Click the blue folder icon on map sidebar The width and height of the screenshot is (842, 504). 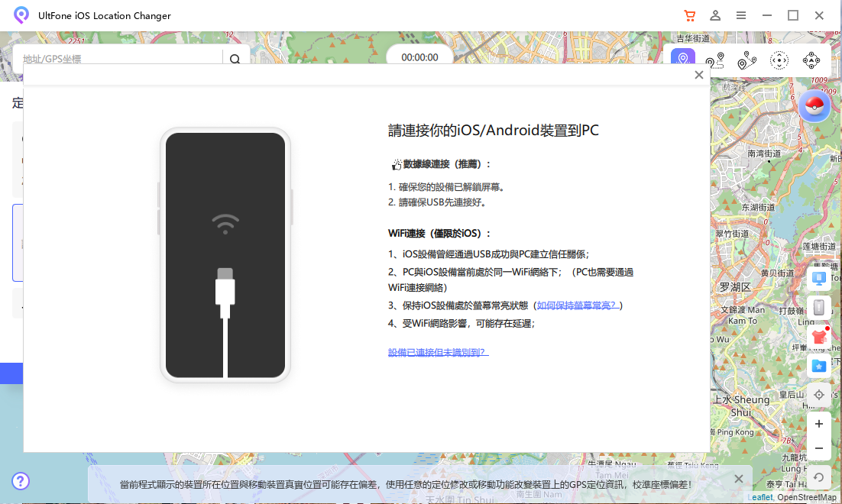[x=819, y=366]
